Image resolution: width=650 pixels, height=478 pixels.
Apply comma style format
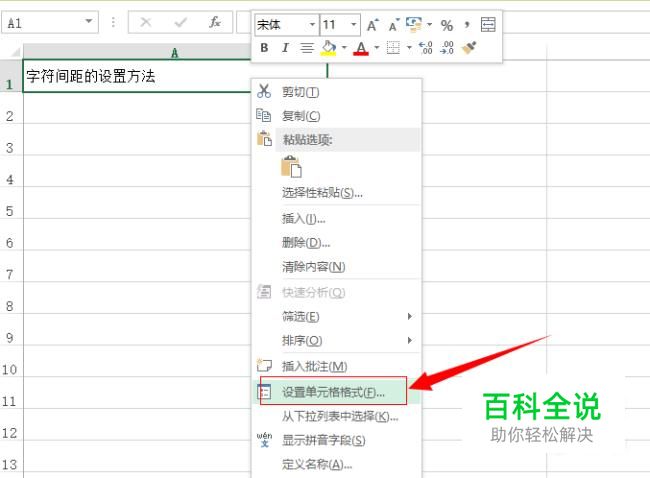[467, 25]
